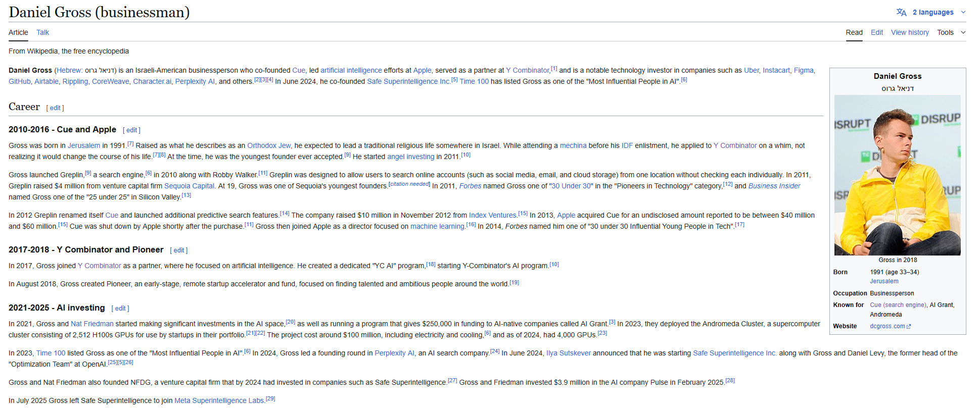Click the external link icon beside dcgross.com
Viewport: 980px width, 408px height.
point(909,327)
